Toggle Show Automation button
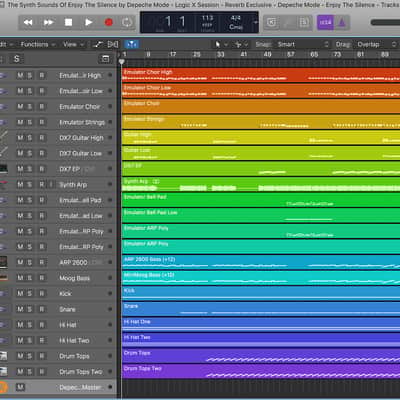Screen dimensions: 400x400 (98, 44)
